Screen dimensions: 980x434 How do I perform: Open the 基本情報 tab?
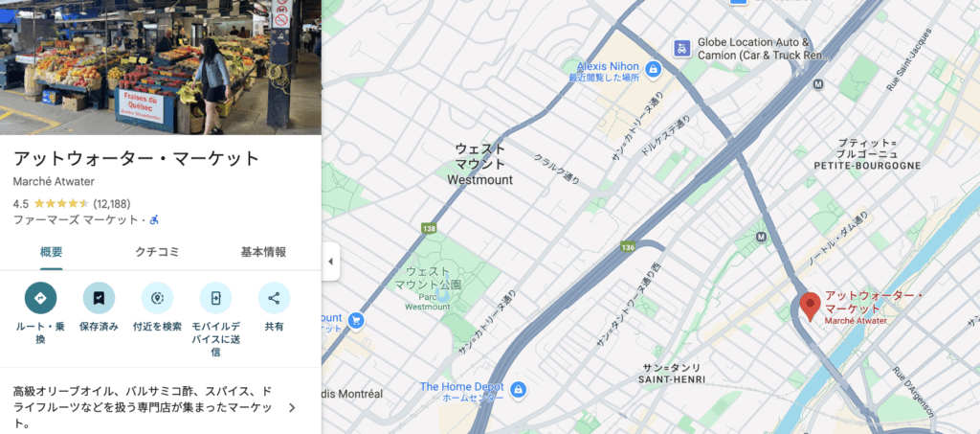click(263, 252)
